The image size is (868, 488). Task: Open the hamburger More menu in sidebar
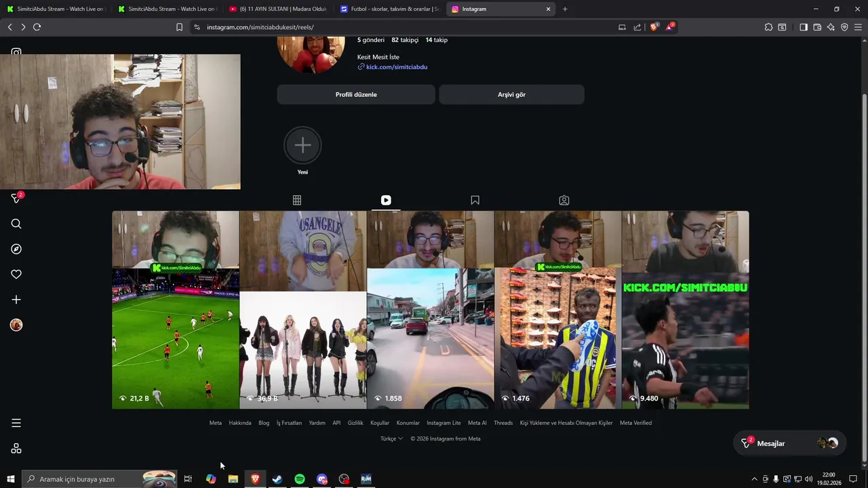(16, 423)
